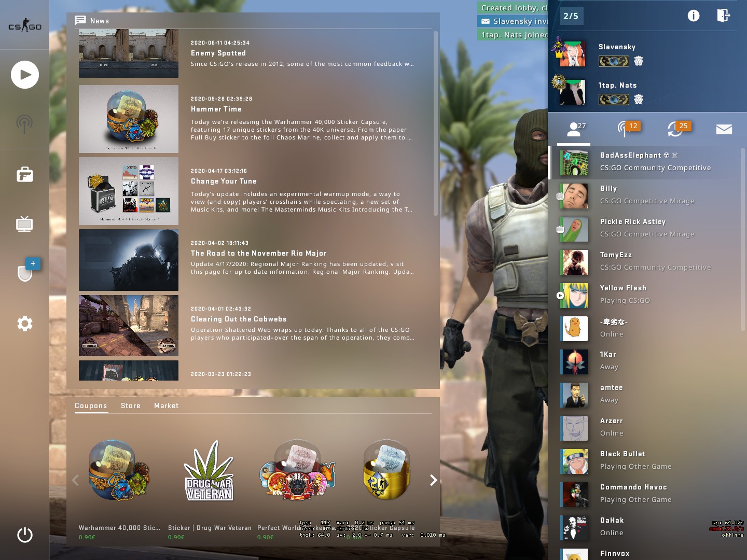Viewport: 747px width, 560px height.
Task: Open the Play menu
Action: [25, 75]
